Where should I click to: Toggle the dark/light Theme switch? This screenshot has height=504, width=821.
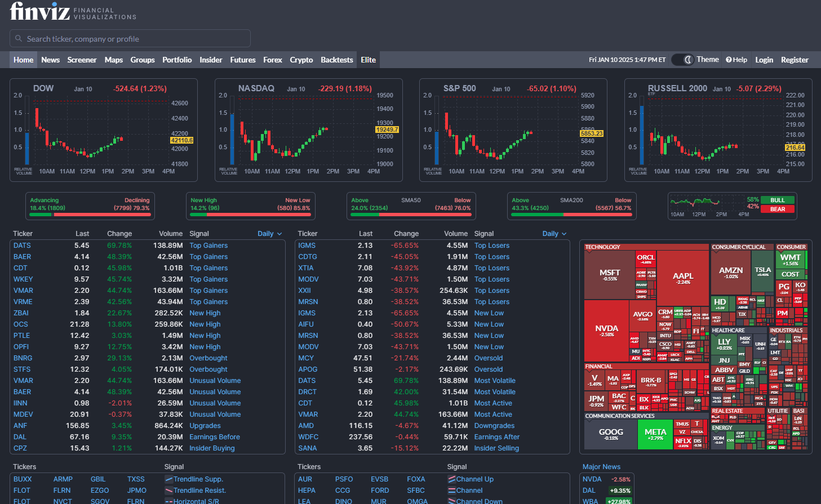tap(682, 60)
